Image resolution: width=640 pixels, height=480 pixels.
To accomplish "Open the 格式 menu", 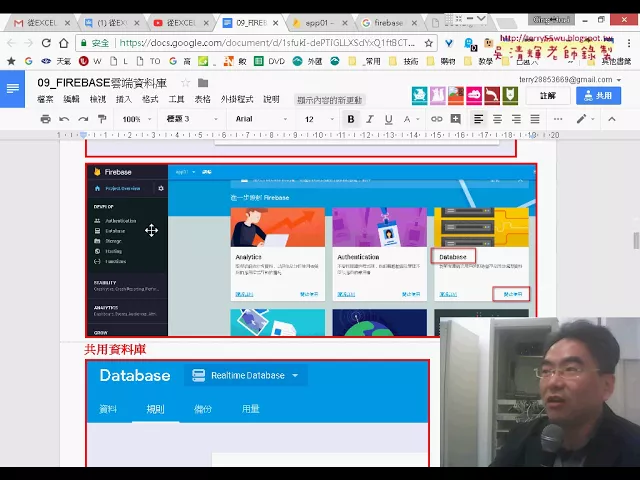I will tap(150, 99).
